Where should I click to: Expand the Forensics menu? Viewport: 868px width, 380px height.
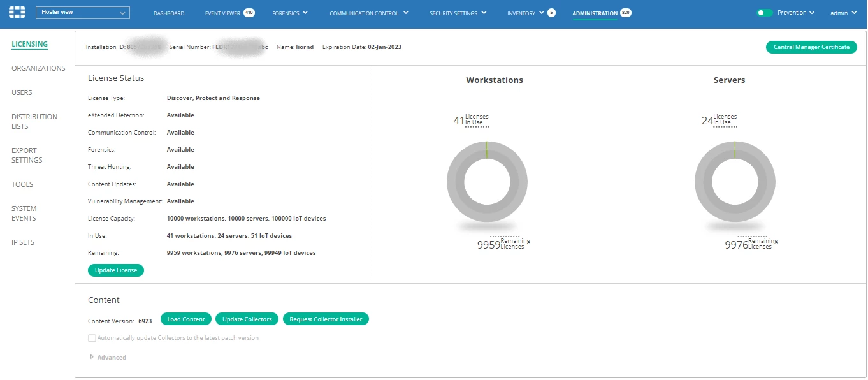290,13
